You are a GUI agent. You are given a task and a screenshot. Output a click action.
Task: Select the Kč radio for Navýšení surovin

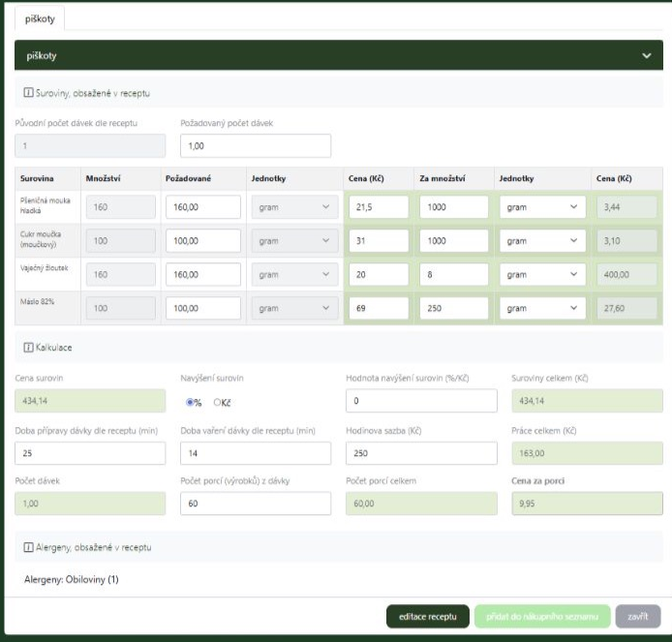(x=217, y=402)
